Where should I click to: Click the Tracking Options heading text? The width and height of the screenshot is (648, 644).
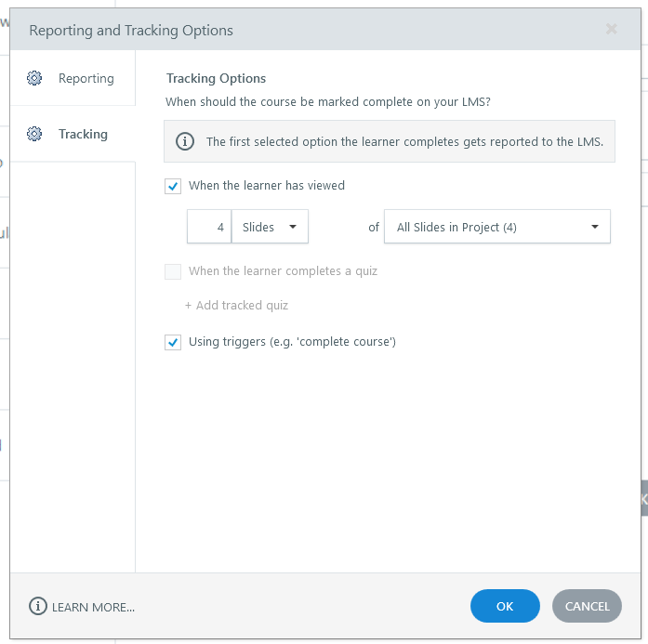216,78
